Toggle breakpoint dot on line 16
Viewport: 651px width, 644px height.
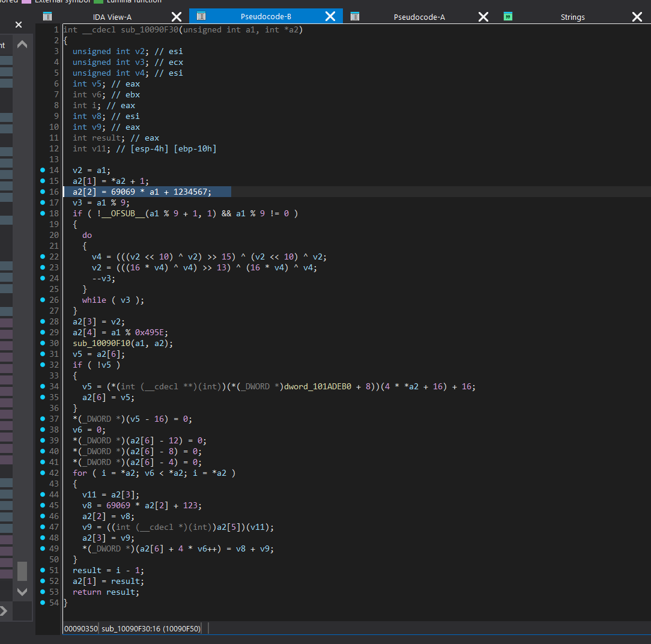(x=43, y=192)
